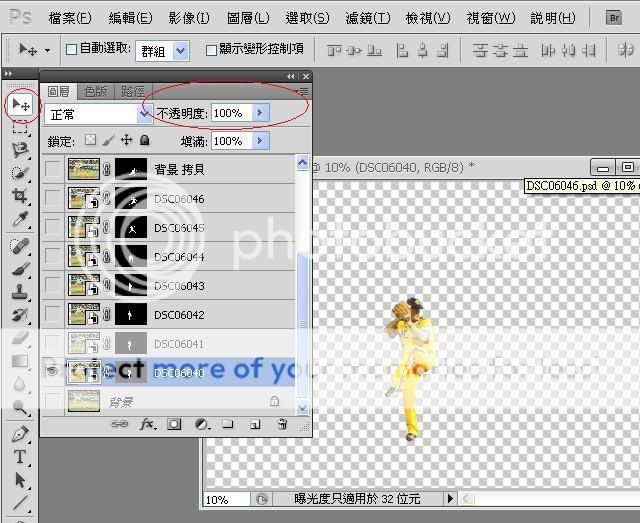Select the Clone Stamp tool
Viewport: 640px width, 523px height.
coord(20,292)
